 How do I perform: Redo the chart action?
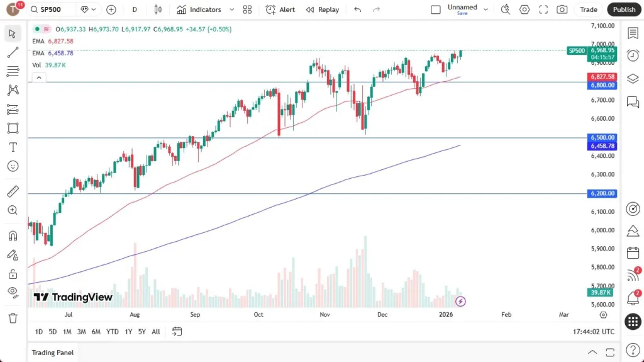click(x=376, y=9)
